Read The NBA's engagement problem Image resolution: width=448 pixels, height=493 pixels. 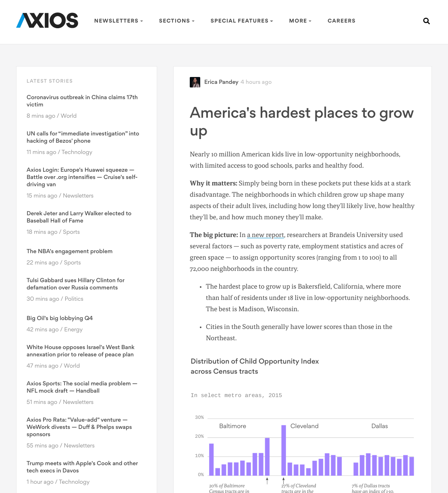point(69,251)
